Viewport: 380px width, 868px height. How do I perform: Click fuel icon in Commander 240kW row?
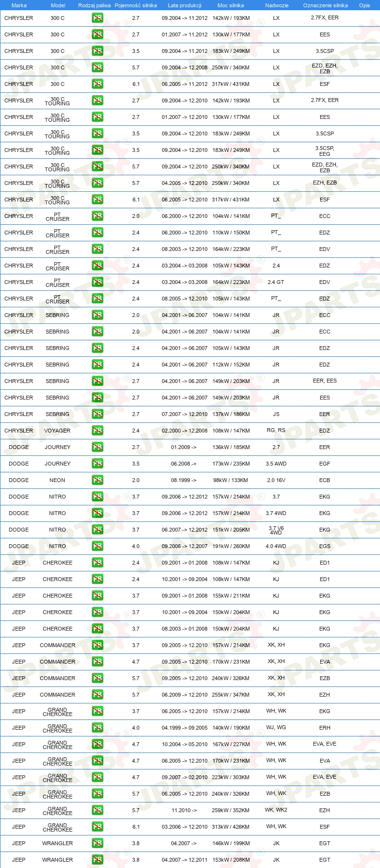[97, 678]
